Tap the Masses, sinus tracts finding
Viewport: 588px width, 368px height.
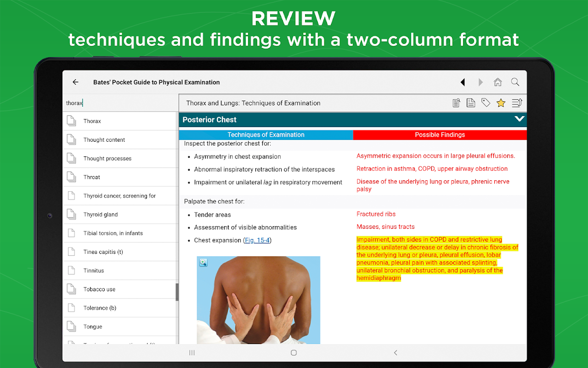point(386,227)
